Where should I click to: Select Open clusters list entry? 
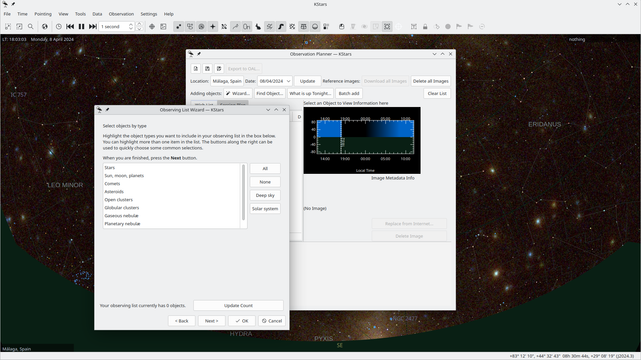tap(172, 200)
